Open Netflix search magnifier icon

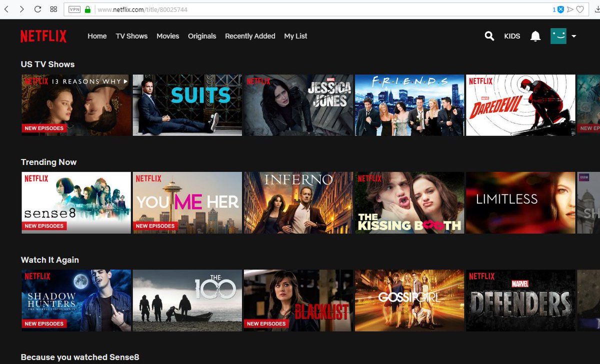[489, 36]
